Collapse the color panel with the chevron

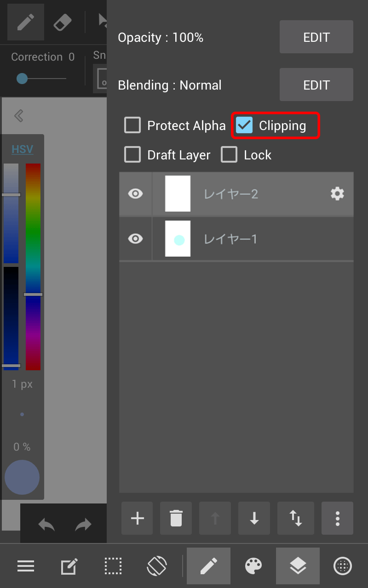pos(18,116)
